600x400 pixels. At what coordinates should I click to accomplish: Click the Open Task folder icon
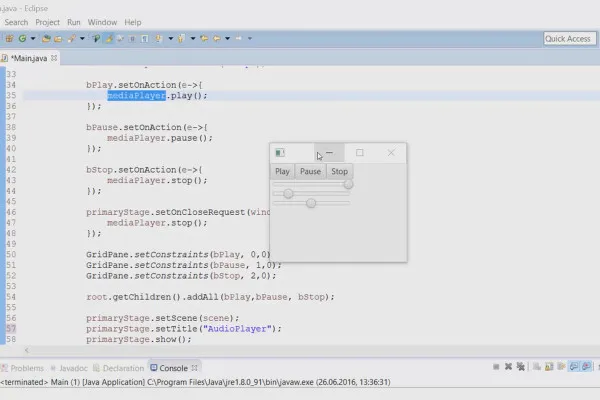(x=58, y=39)
